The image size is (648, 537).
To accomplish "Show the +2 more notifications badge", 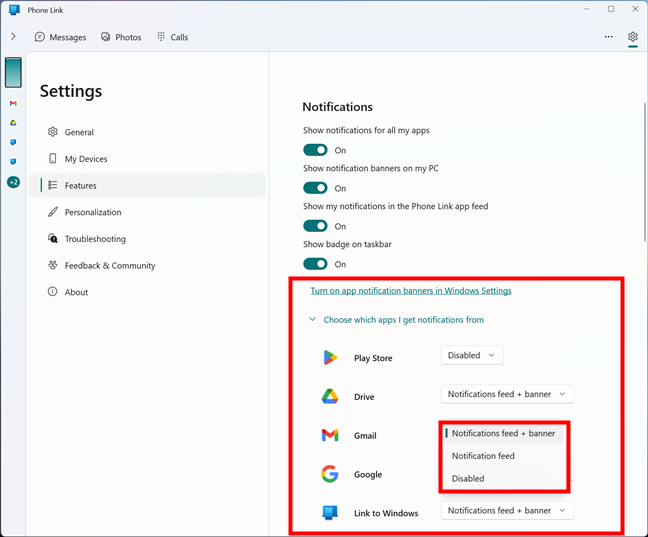I will pos(13,182).
